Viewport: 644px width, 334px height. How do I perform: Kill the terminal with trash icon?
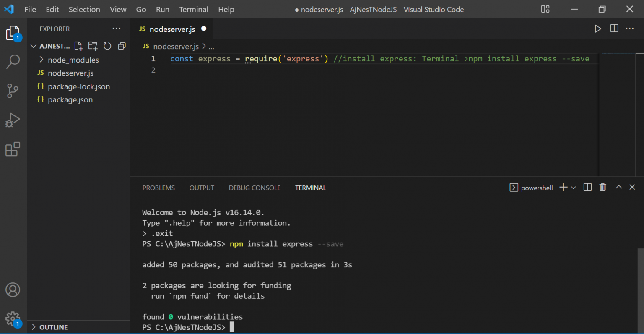point(602,188)
